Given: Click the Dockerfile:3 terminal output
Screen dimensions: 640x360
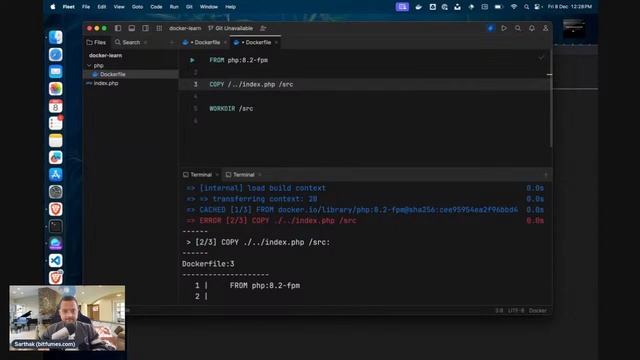Looking at the screenshot, I should (208, 264).
